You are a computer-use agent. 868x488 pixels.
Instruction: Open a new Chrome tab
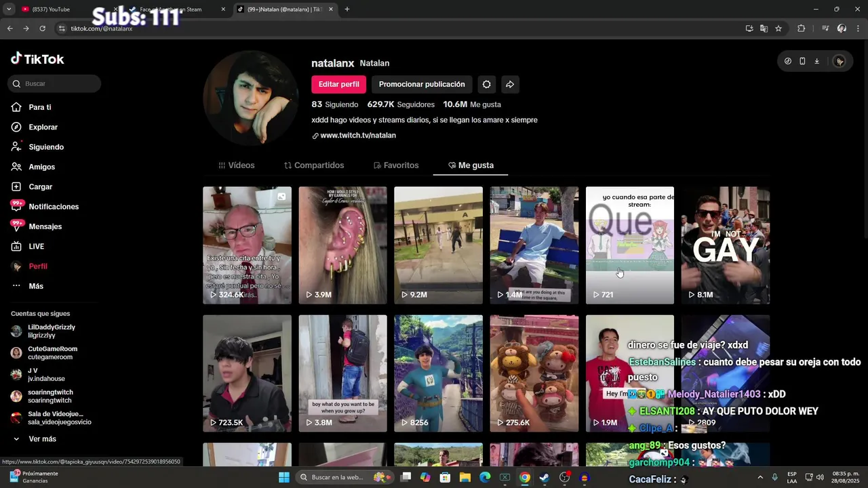347,9
